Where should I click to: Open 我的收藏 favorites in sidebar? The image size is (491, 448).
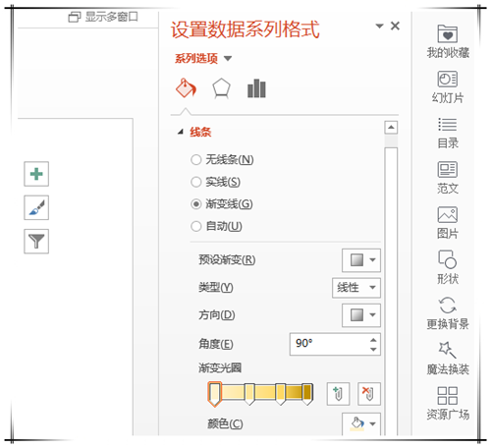[448, 41]
